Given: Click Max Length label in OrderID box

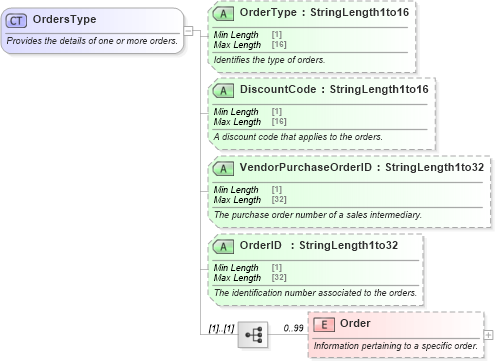Looking at the screenshot, I should click(x=237, y=278).
